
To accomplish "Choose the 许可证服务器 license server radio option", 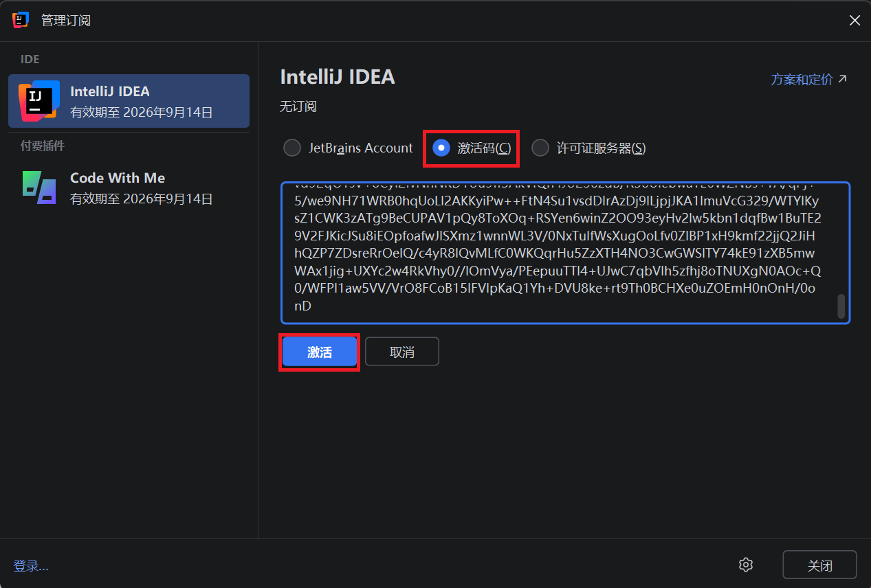I will click(589, 148).
